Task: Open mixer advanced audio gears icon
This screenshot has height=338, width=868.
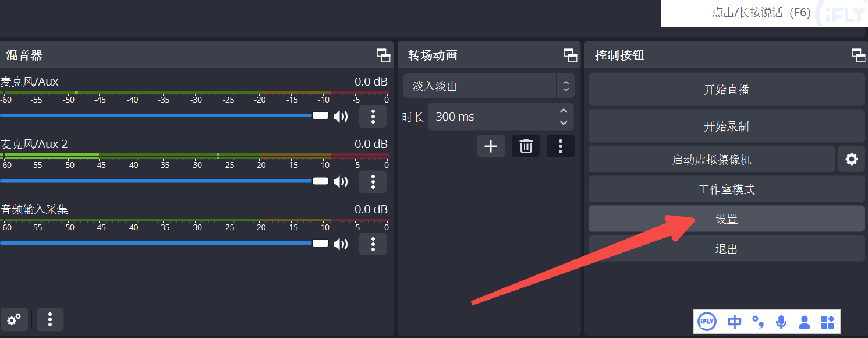Action: pyautogui.click(x=13, y=319)
